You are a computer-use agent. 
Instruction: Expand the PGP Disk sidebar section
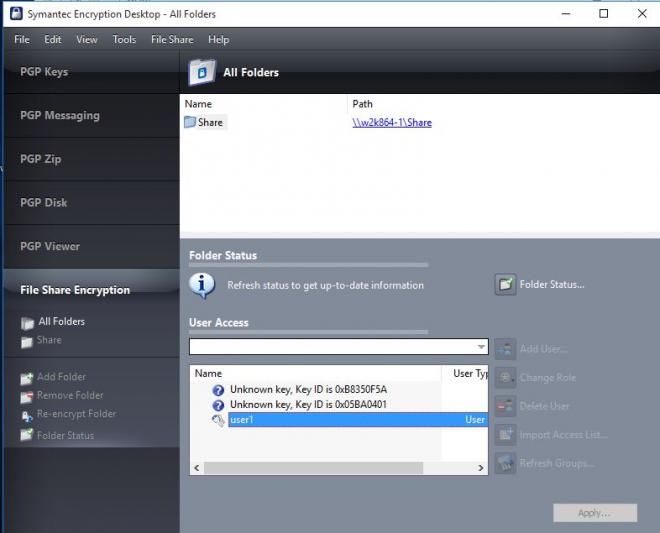(91, 203)
